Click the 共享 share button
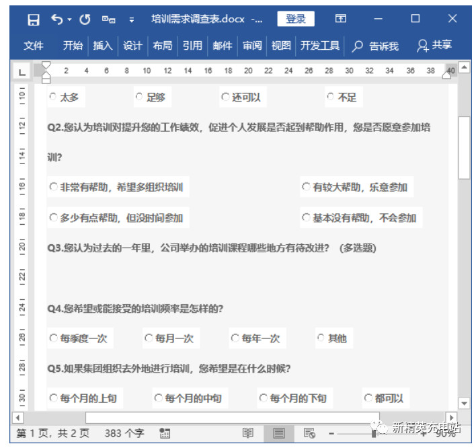This screenshot has height=448, width=476. (434, 46)
